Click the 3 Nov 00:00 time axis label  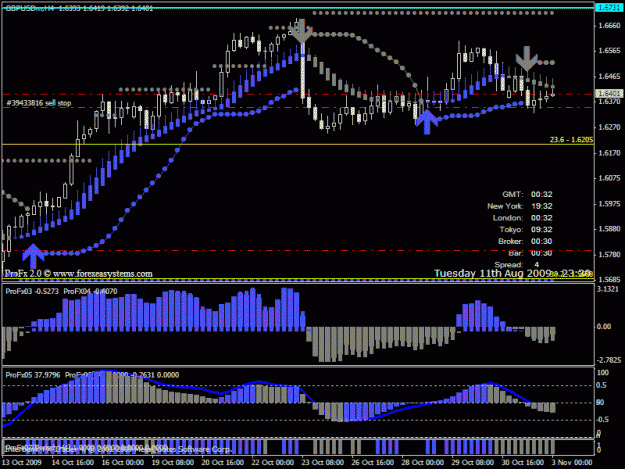click(572, 462)
